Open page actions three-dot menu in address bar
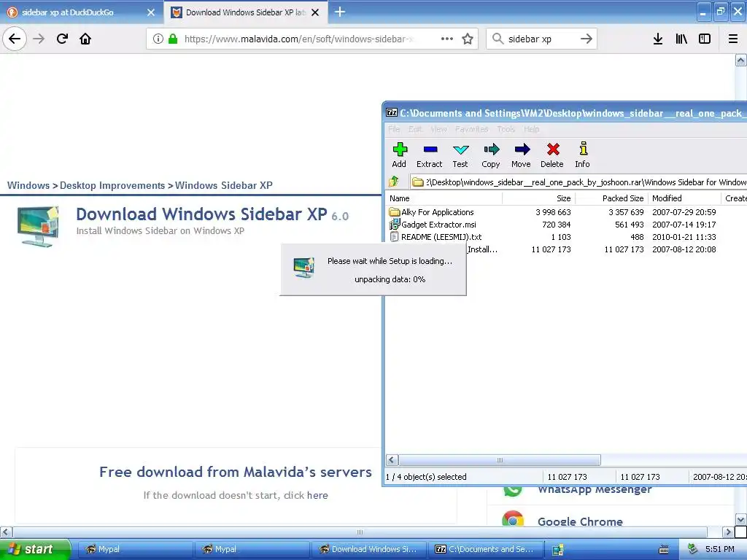Viewport: 747px width, 560px height. (447, 39)
